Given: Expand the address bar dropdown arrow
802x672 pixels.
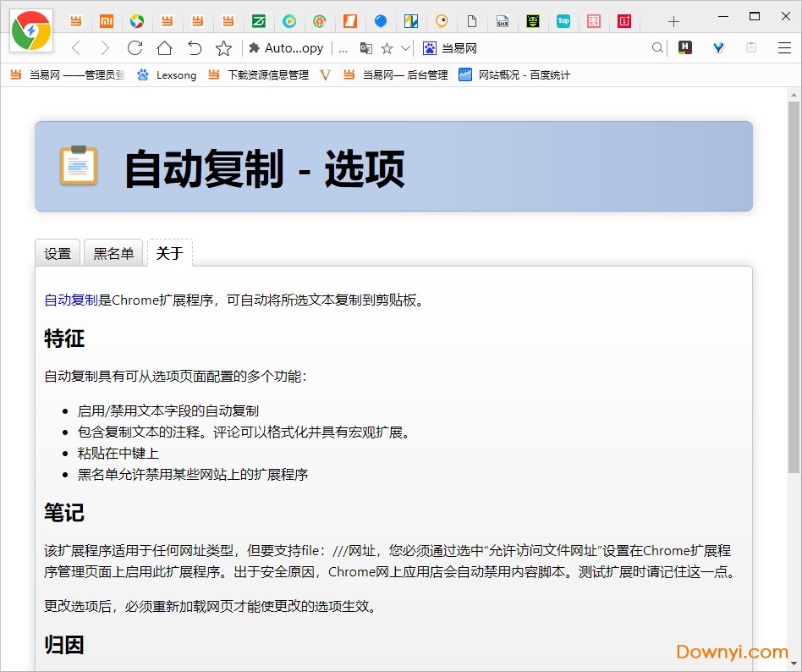Looking at the screenshot, I should 406,48.
